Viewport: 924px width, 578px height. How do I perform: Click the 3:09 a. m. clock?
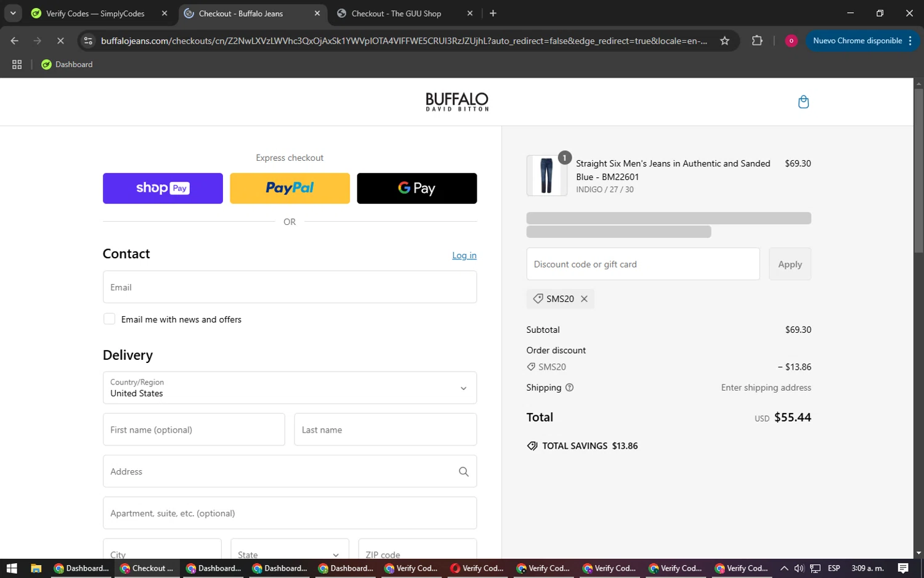(867, 568)
